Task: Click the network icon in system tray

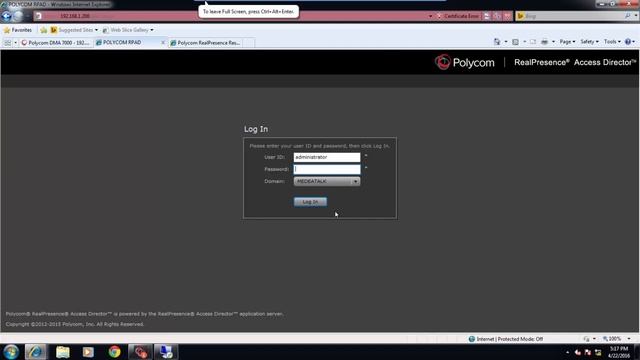Action: click(598, 352)
